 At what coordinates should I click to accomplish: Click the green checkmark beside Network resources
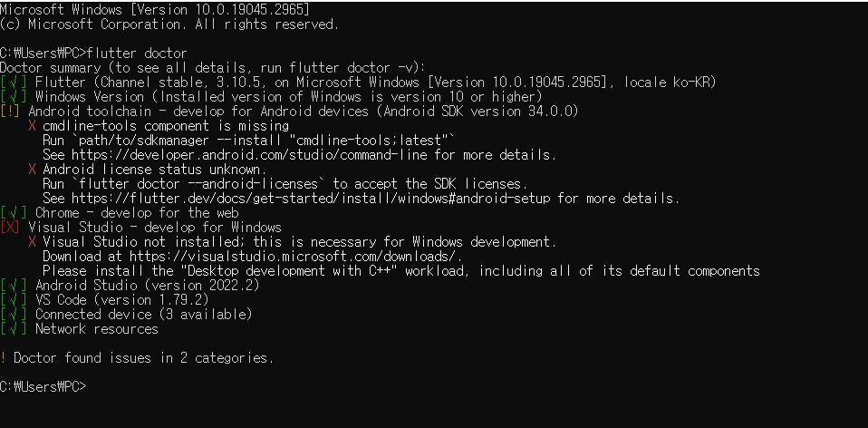pos(14,328)
